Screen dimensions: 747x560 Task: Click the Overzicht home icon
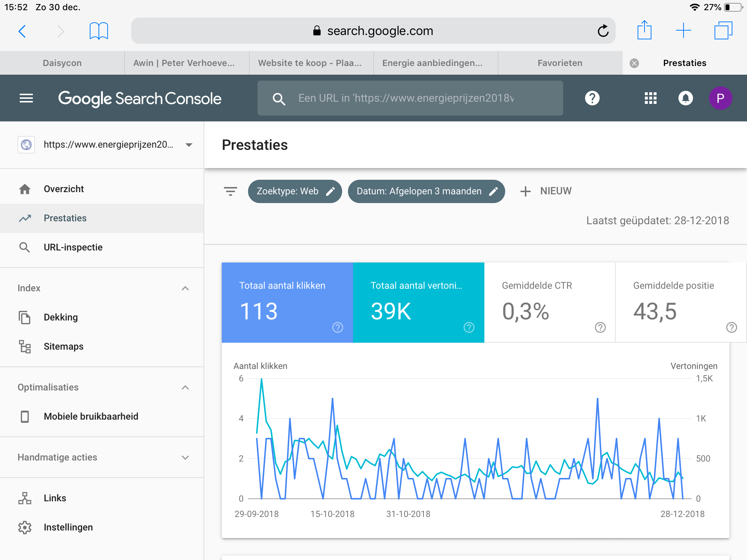click(x=25, y=189)
